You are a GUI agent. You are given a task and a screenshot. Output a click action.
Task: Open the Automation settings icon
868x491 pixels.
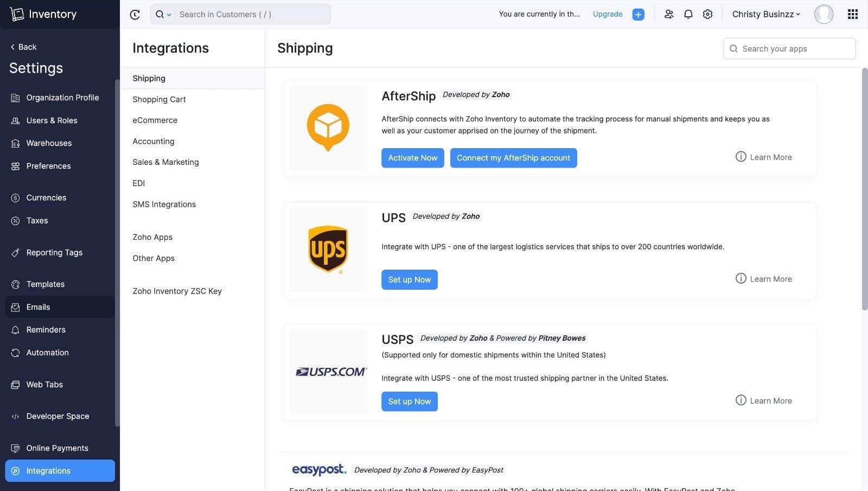(15, 353)
